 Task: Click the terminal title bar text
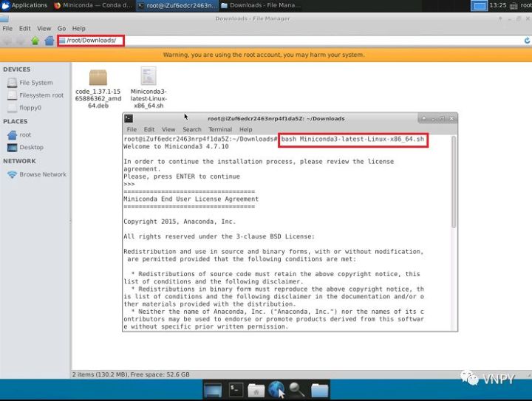point(276,119)
